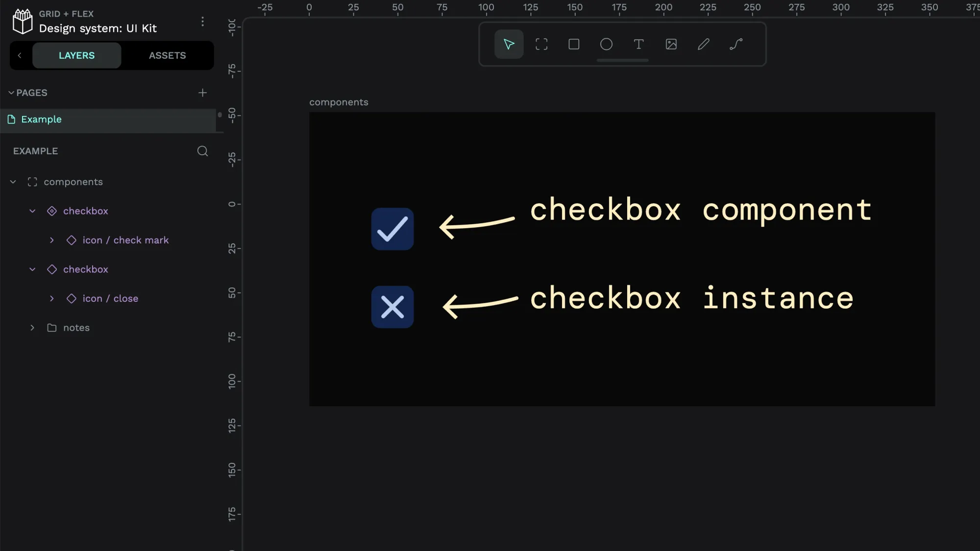Collapse the first checkbox component layer
This screenshot has width=980, height=551.
tap(32, 211)
